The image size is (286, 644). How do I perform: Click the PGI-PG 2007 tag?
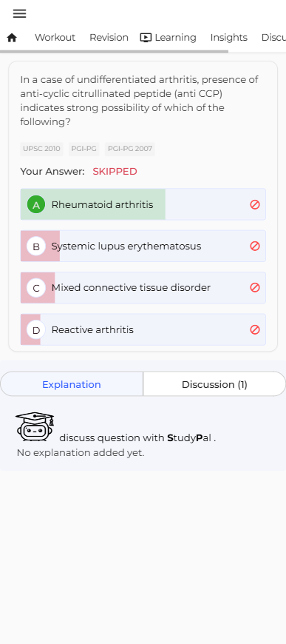pyautogui.click(x=129, y=149)
